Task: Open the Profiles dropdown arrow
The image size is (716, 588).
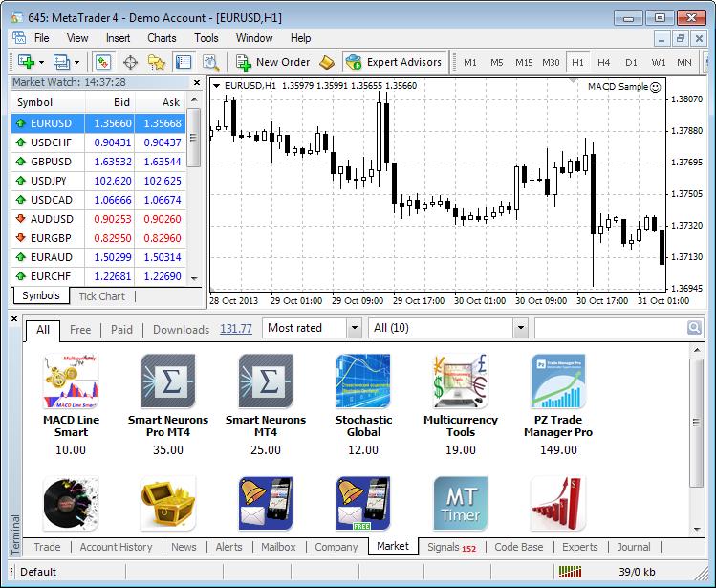Action: pyautogui.click(x=76, y=62)
